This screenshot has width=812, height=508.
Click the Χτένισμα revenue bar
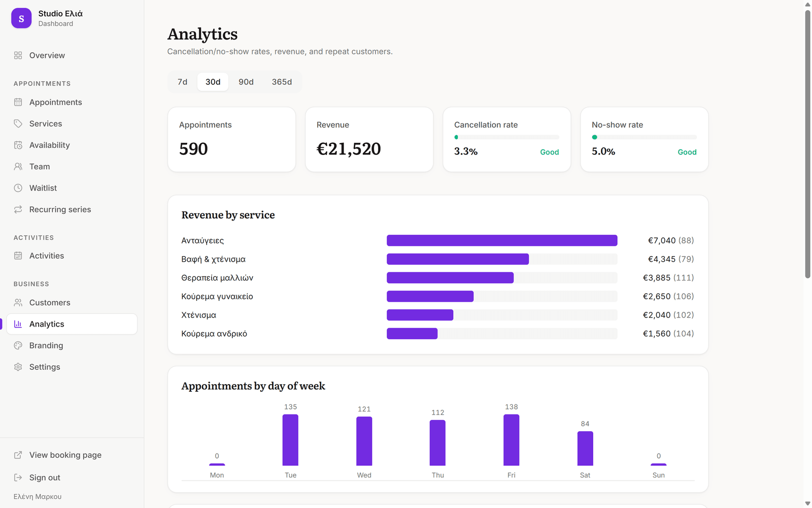pyautogui.click(x=420, y=315)
